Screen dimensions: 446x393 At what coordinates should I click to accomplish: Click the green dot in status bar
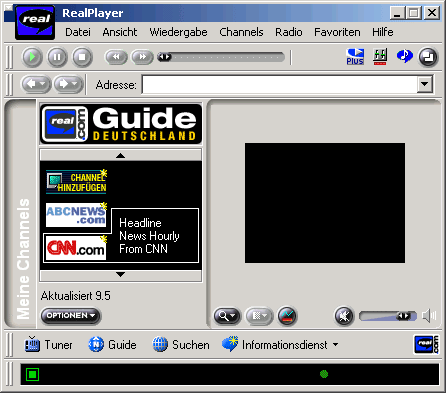click(x=324, y=374)
